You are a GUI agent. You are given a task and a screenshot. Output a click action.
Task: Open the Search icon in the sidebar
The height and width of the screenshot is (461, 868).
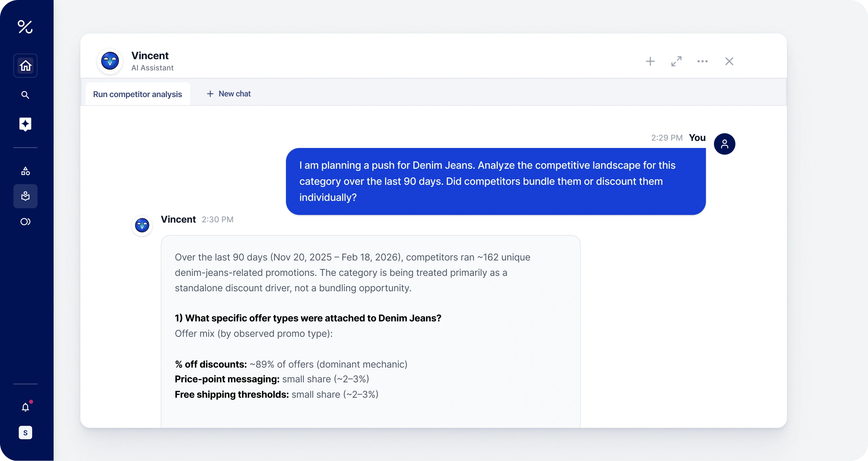25,95
